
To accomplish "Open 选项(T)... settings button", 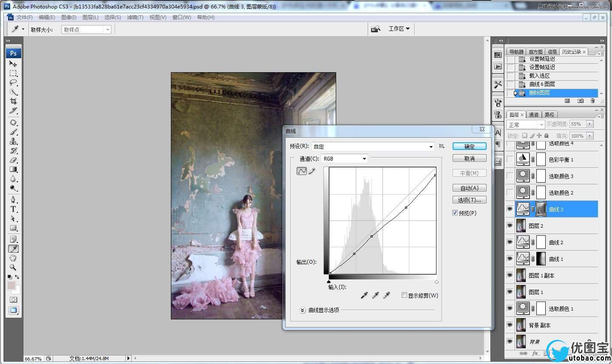I will (470, 200).
